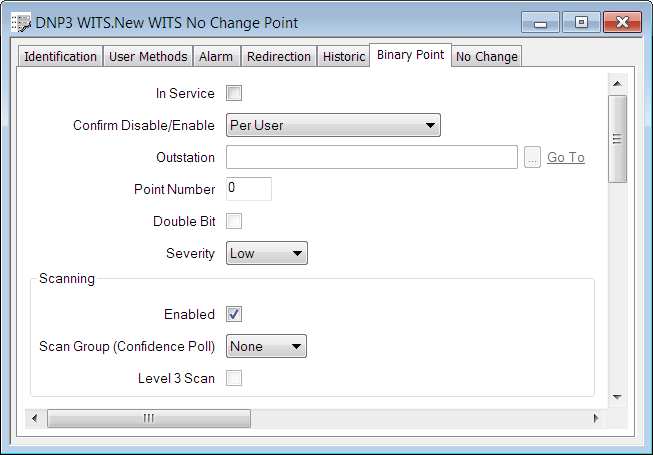Switch to the Alarm tab
653x455 pixels.
[x=216, y=57]
